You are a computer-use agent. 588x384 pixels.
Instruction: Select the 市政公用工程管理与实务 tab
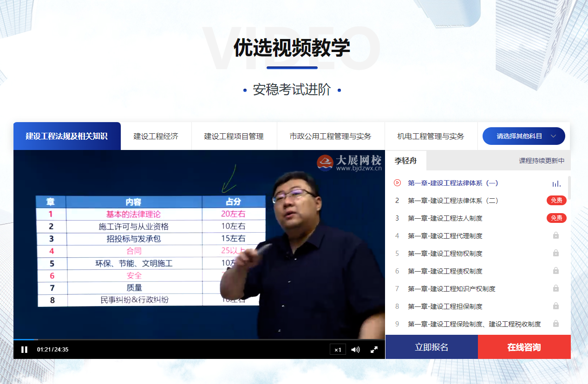331,136
